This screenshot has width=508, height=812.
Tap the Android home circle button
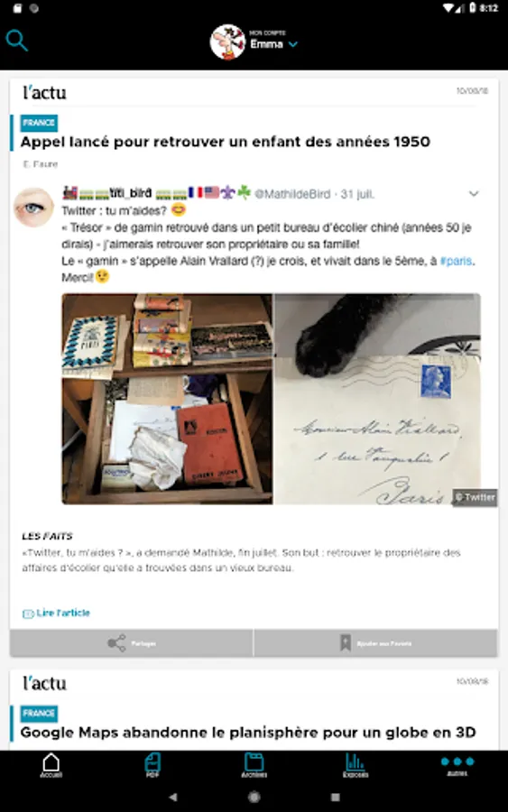pos(254,797)
